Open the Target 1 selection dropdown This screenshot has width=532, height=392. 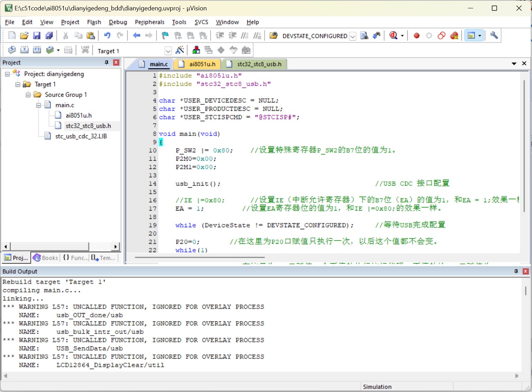168,51
